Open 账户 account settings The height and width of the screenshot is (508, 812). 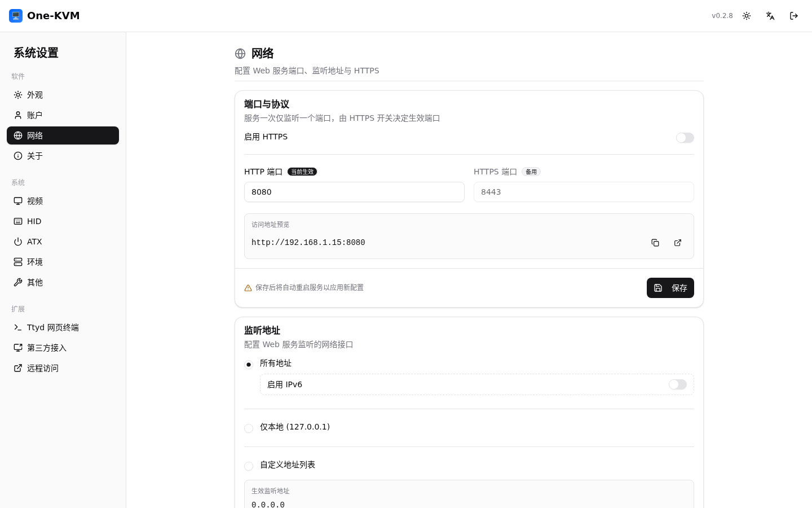63,115
